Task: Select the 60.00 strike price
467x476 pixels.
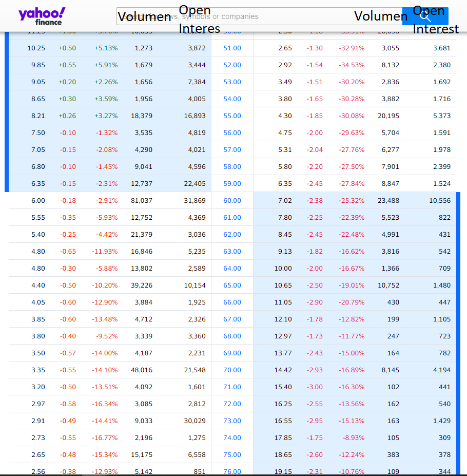Action: coord(232,200)
